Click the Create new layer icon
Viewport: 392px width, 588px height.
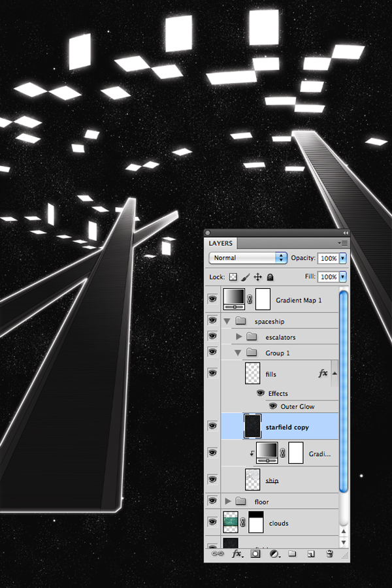tap(311, 554)
